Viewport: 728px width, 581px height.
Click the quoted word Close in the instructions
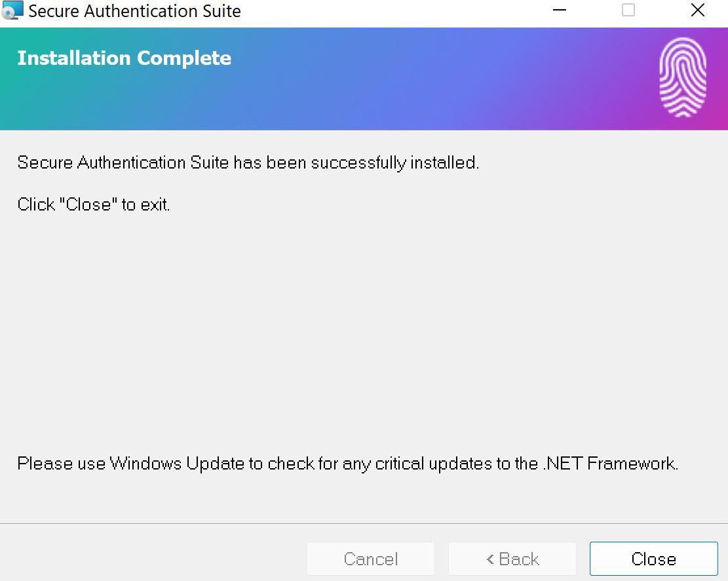pyautogui.click(x=88, y=205)
